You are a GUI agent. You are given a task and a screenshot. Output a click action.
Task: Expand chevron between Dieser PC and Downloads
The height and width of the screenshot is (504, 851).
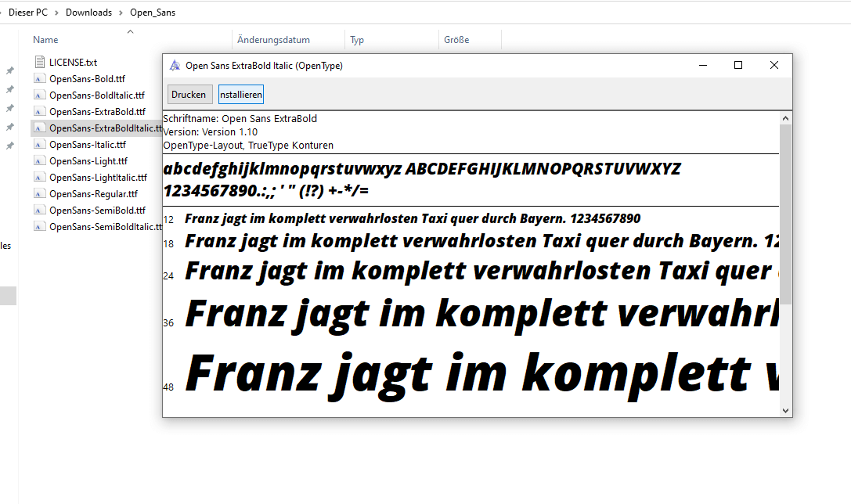56,13
